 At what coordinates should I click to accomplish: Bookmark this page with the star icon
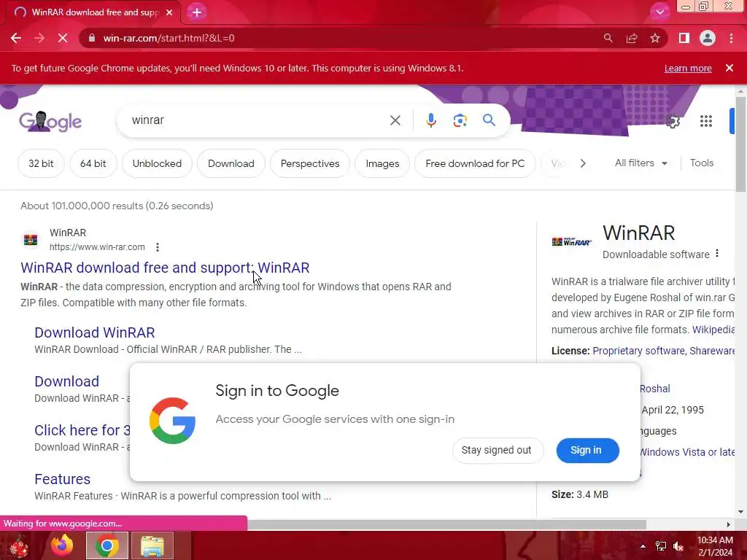click(x=655, y=38)
